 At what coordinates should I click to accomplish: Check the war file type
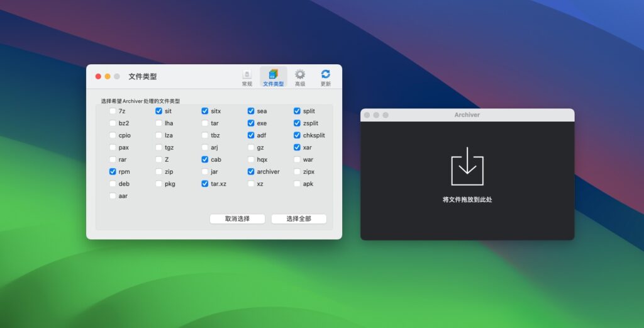click(x=297, y=159)
